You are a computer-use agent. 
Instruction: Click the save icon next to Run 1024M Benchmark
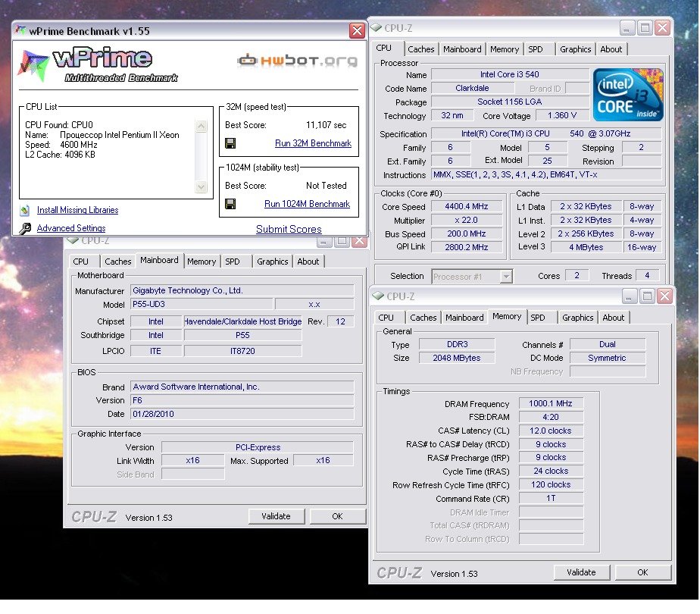(230, 204)
